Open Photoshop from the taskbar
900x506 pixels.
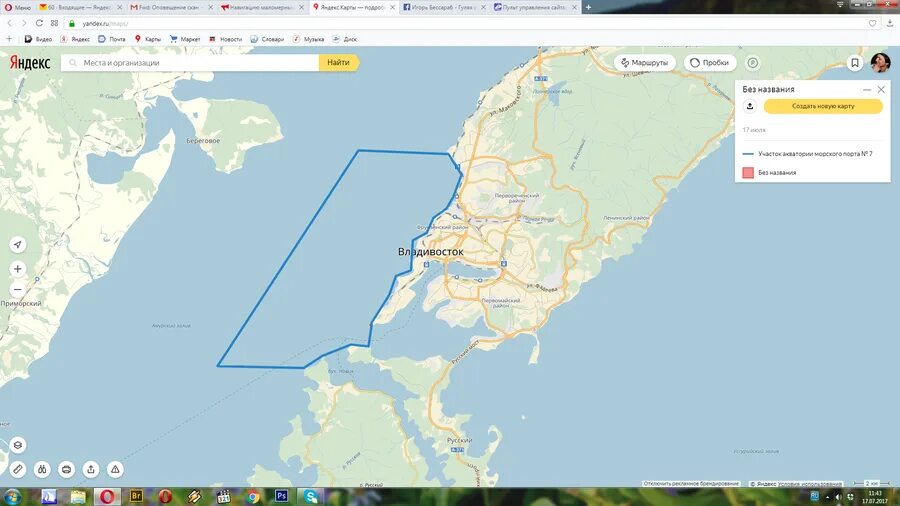point(281,496)
